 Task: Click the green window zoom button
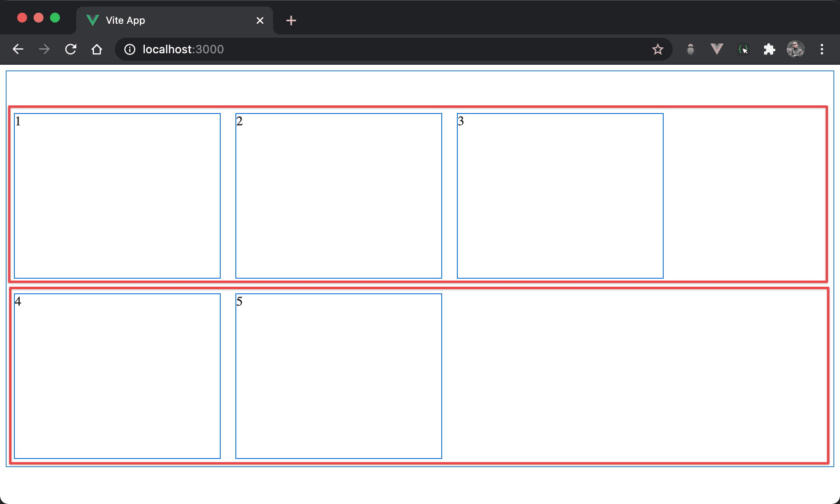click(x=55, y=18)
